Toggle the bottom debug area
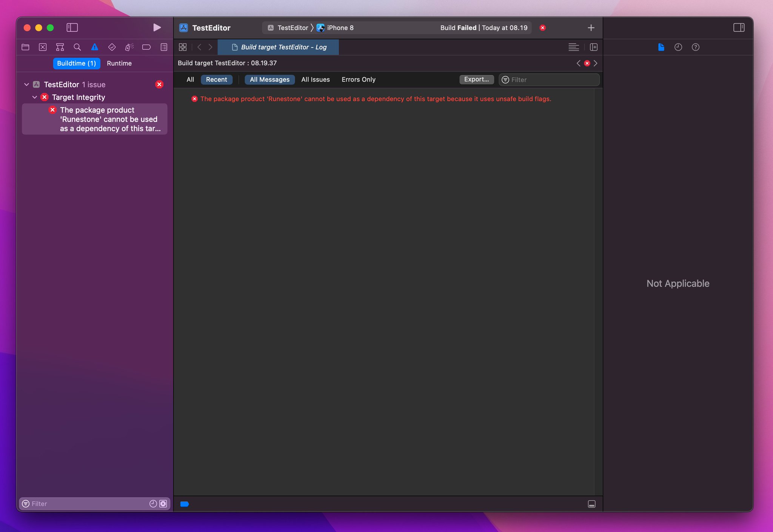Screen dimensions: 773x532 point(591,504)
